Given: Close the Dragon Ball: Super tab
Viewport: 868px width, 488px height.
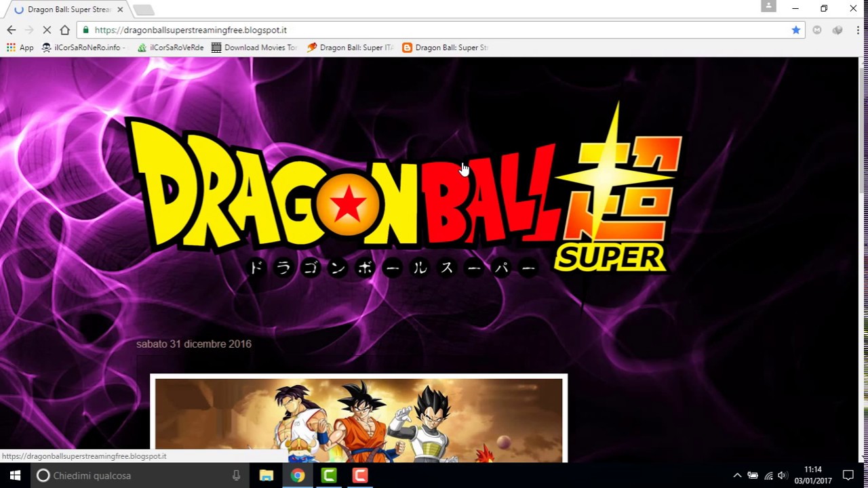Looking at the screenshot, I should (x=120, y=9).
